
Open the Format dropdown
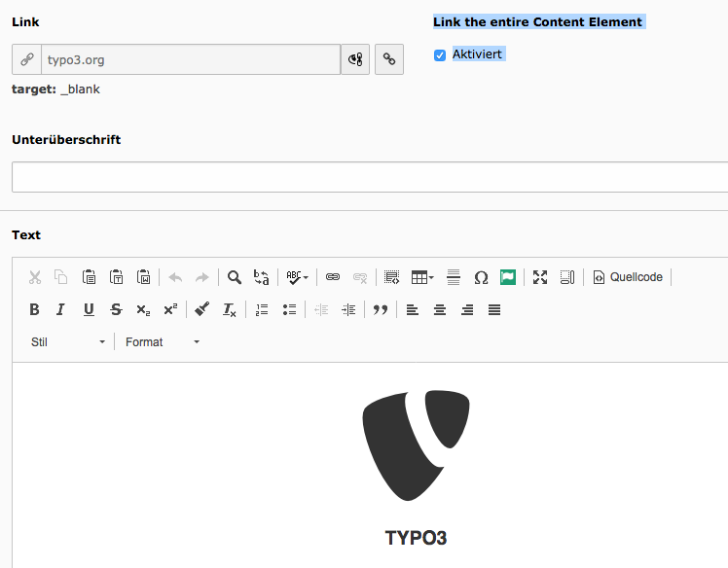(163, 342)
